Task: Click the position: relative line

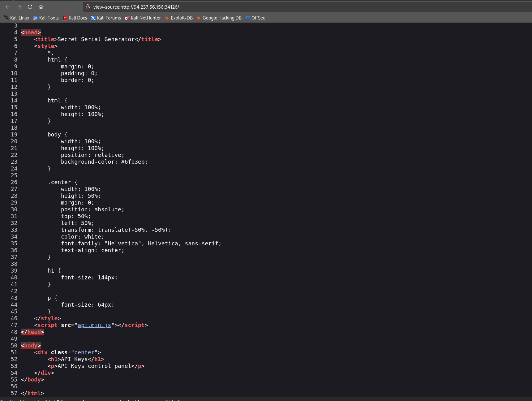Action: [92, 155]
